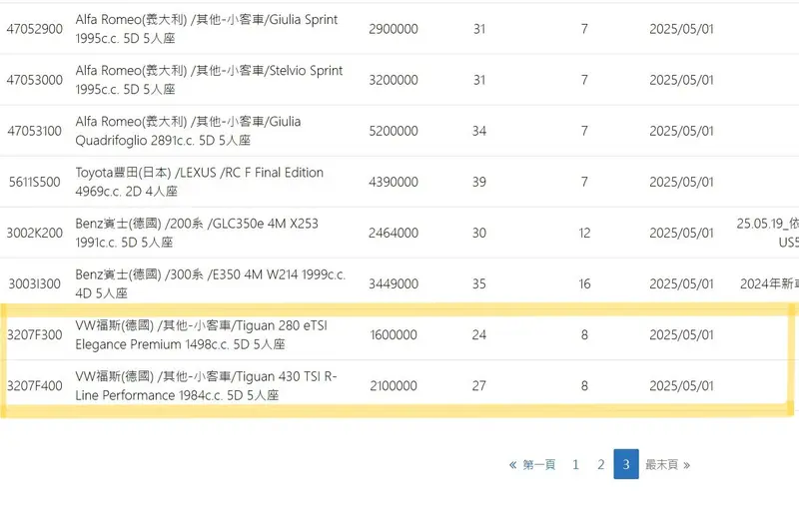Select code 5611S500 cell
The height and width of the screenshot is (532, 799).
click(35, 182)
